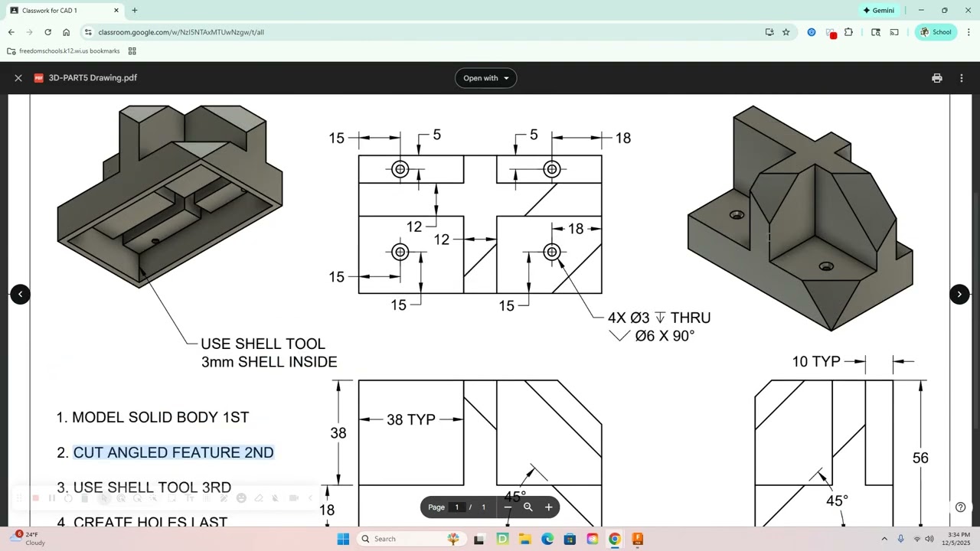Click the top isometric view of the part

coord(800,218)
